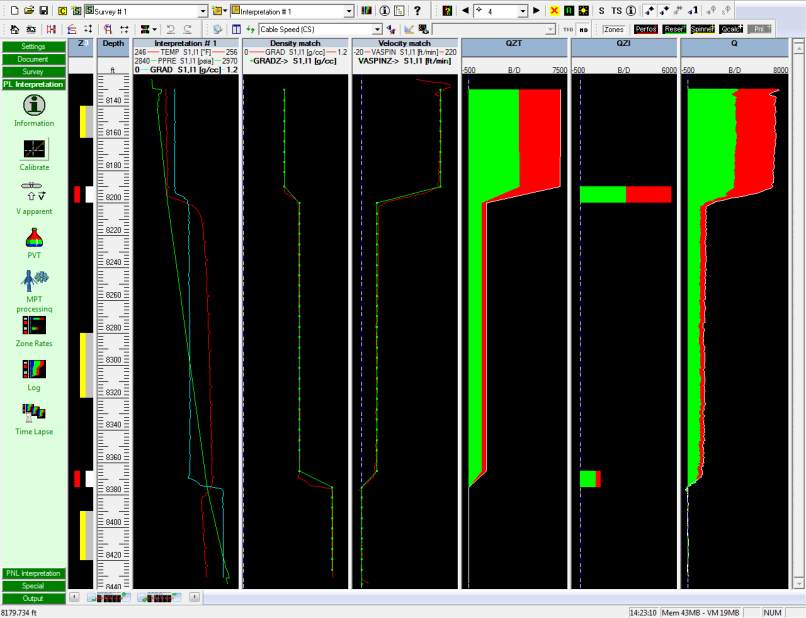This screenshot has width=806, height=618.
Task: Open the Interpretation # 1 dropdown
Action: pyautogui.click(x=348, y=10)
